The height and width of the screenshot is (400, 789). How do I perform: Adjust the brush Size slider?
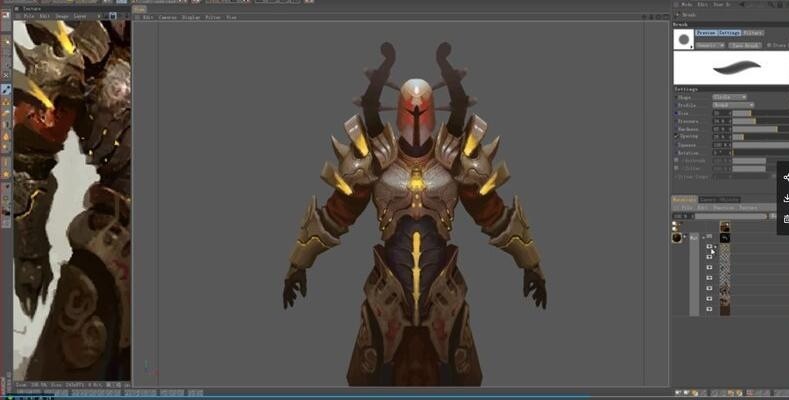[x=760, y=113]
